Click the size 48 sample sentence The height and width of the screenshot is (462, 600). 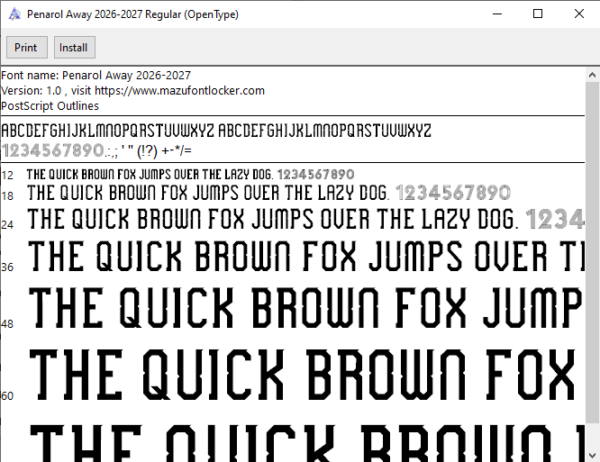coord(306,308)
